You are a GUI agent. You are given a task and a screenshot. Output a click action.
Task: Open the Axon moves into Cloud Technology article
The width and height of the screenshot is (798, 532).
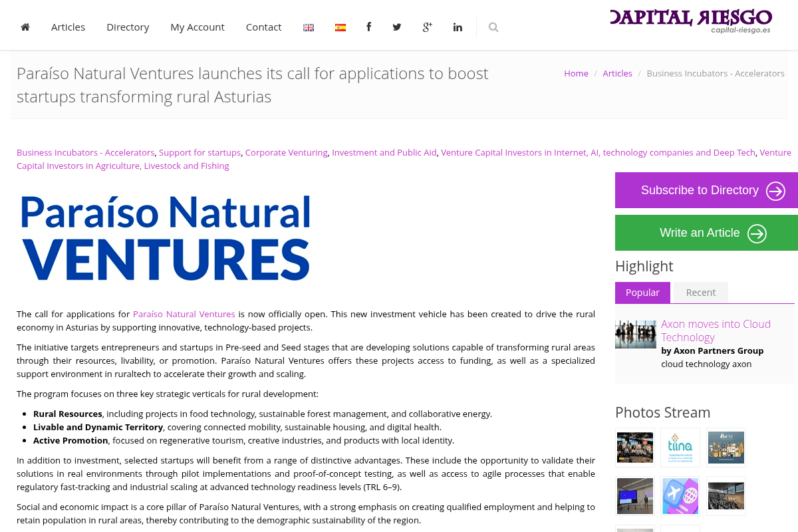[716, 331]
